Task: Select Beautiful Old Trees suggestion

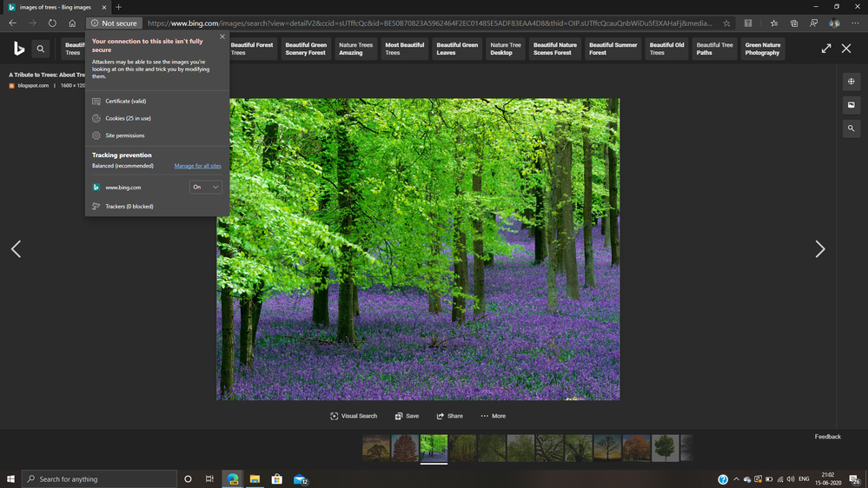Action: click(666, 49)
